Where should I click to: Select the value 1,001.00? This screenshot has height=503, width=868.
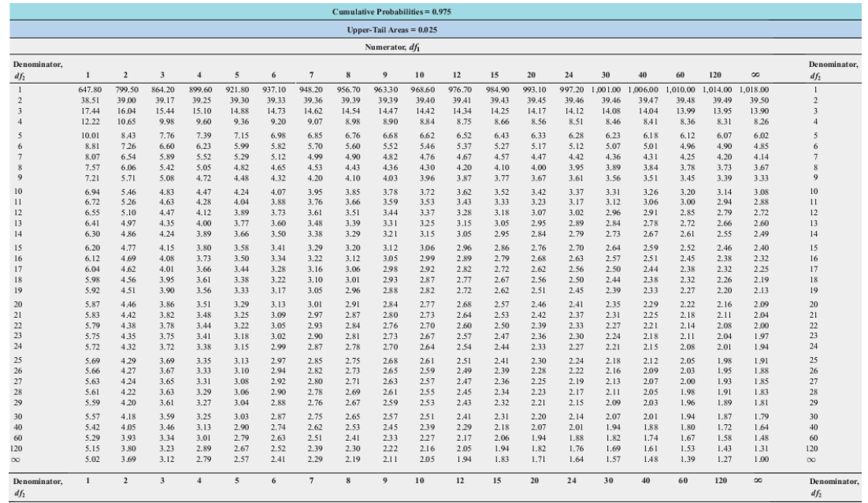(606, 90)
